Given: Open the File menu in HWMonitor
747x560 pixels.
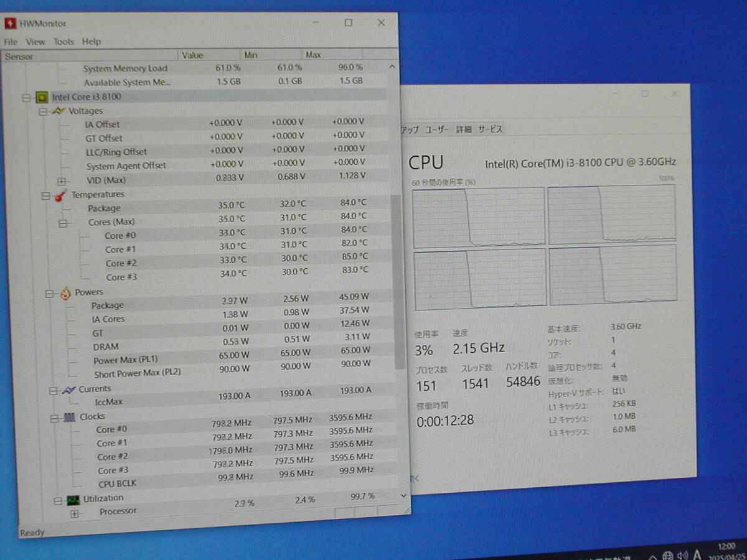Looking at the screenshot, I should [x=11, y=42].
